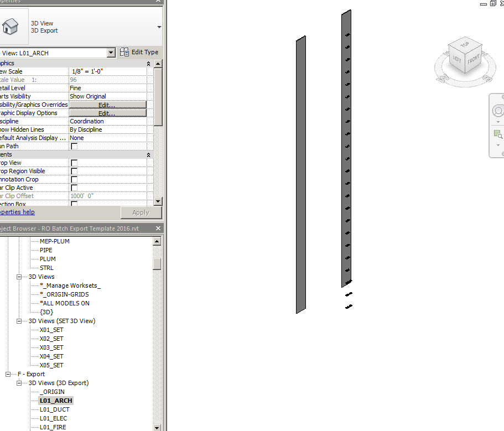Select the MEP-PLUM view
This screenshot has width=504, height=431.
pyautogui.click(x=55, y=241)
